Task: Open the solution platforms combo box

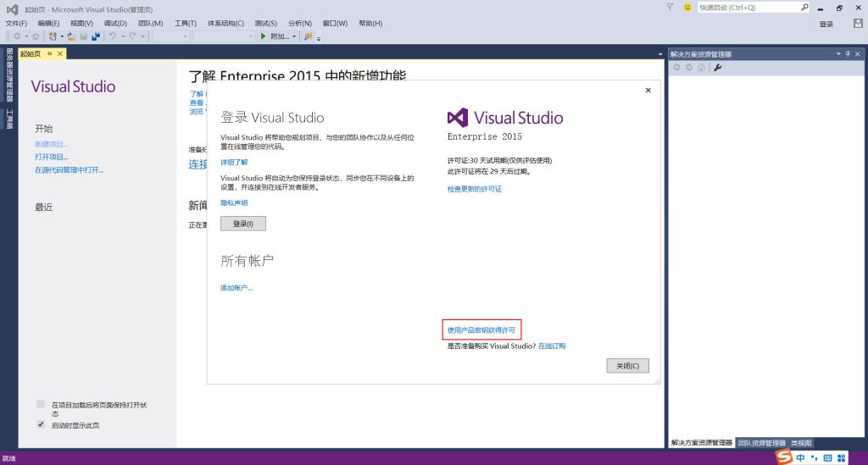Action: [x=224, y=36]
